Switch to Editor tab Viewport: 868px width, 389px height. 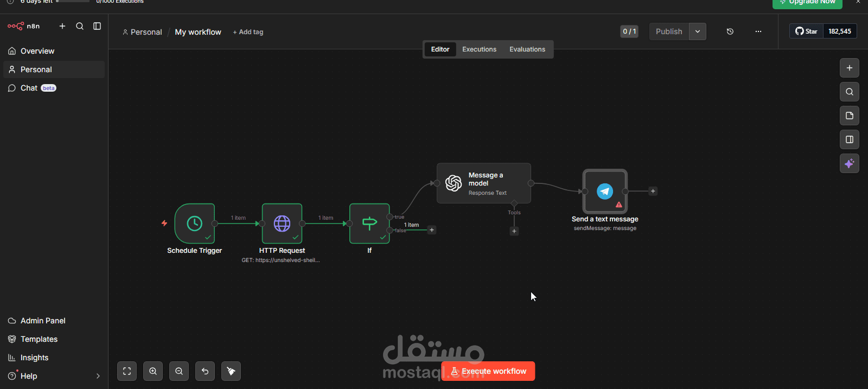440,49
